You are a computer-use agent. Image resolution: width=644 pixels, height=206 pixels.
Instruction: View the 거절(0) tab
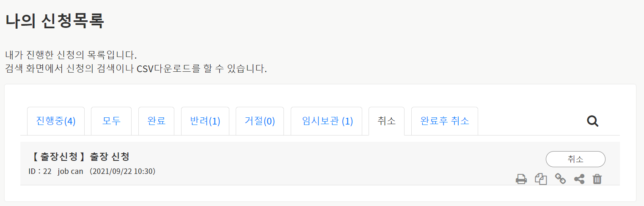coord(260,121)
